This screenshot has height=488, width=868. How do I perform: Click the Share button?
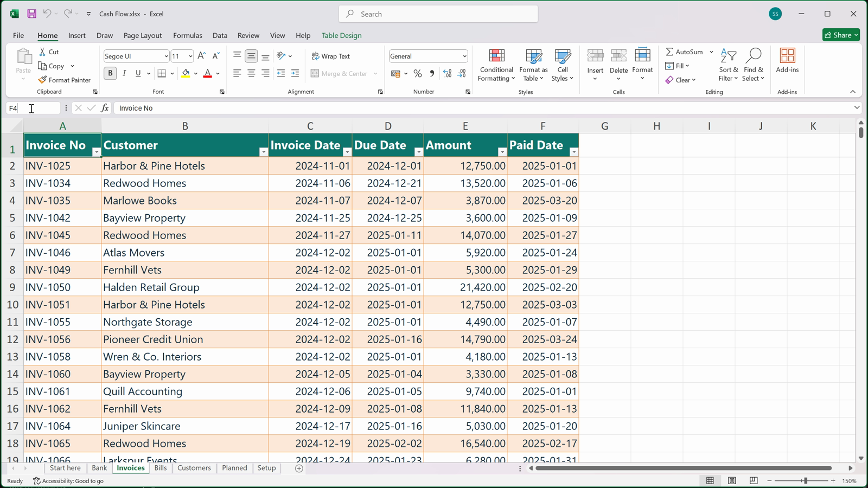coord(841,35)
